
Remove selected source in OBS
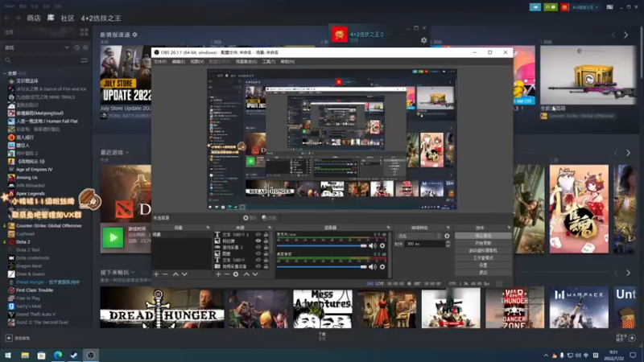point(227,274)
